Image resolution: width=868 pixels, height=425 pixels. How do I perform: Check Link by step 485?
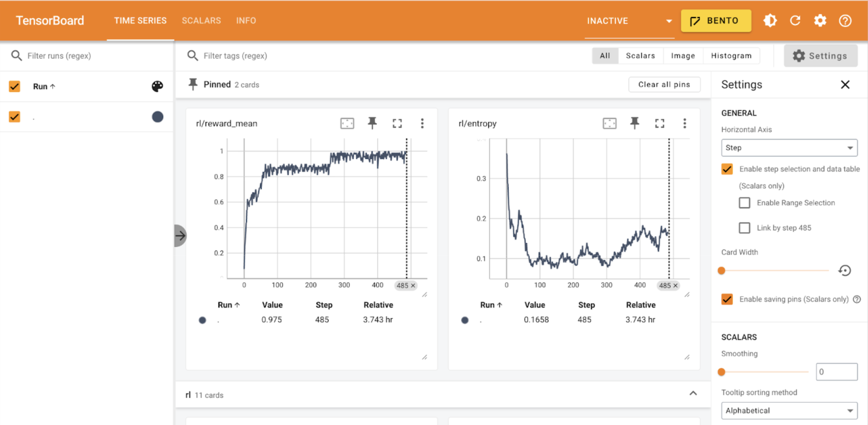(744, 228)
